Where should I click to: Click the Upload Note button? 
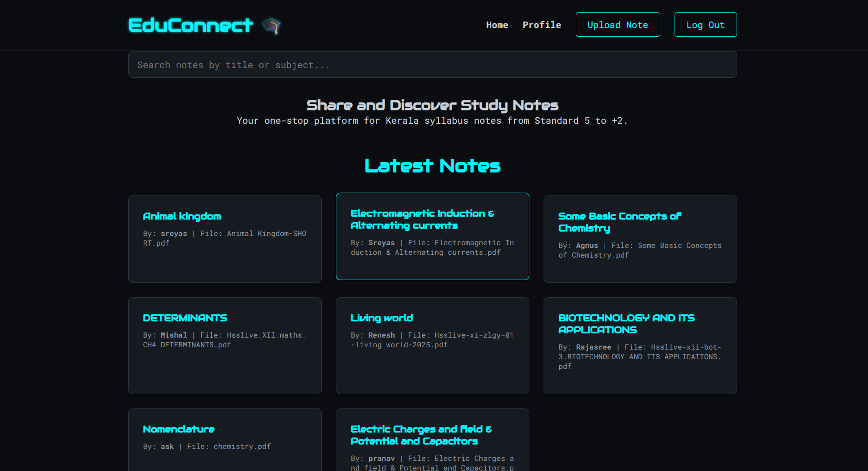tap(618, 25)
